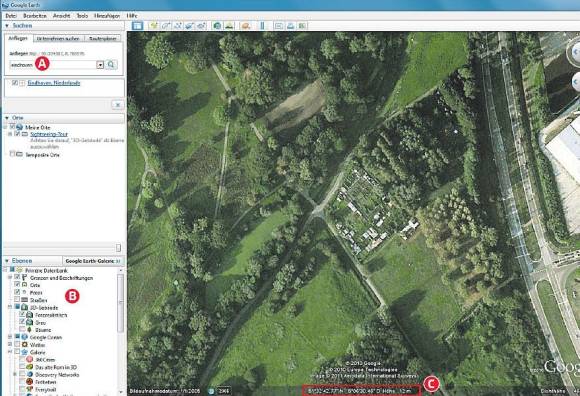Expand the Wetter tree node

click(x=10, y=345)
